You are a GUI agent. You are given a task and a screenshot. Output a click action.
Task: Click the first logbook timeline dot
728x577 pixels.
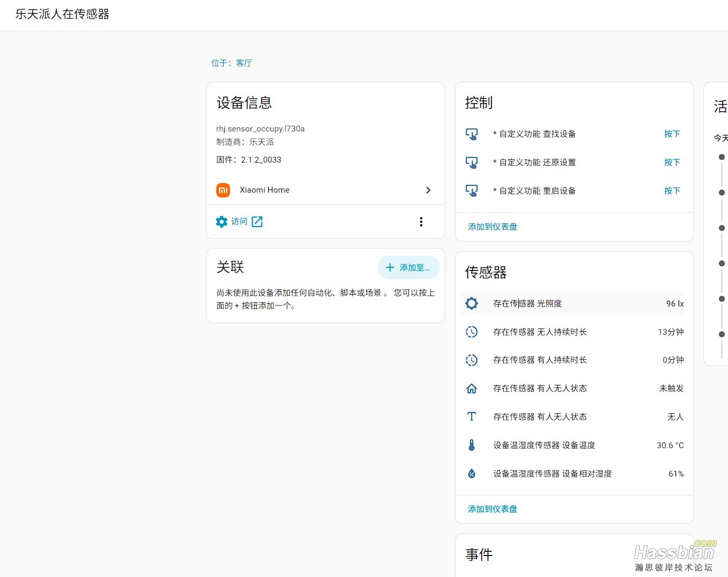pos(722,157)
